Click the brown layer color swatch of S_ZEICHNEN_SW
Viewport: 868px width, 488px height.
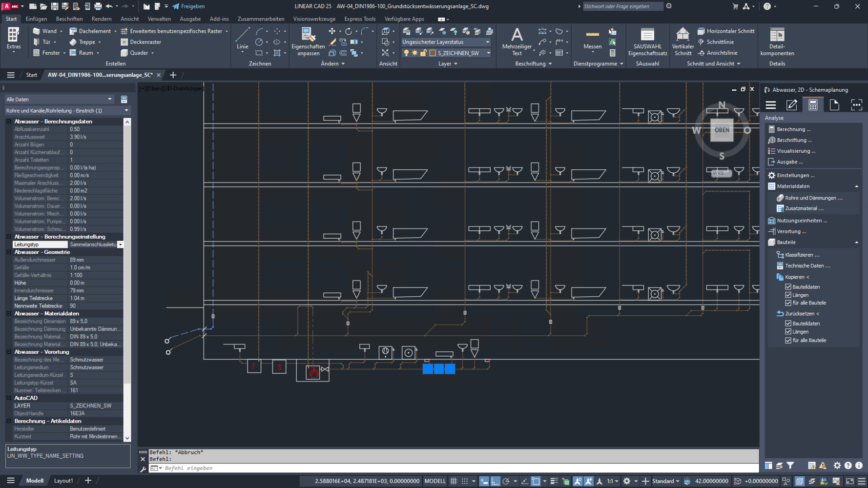coord(433,53)
